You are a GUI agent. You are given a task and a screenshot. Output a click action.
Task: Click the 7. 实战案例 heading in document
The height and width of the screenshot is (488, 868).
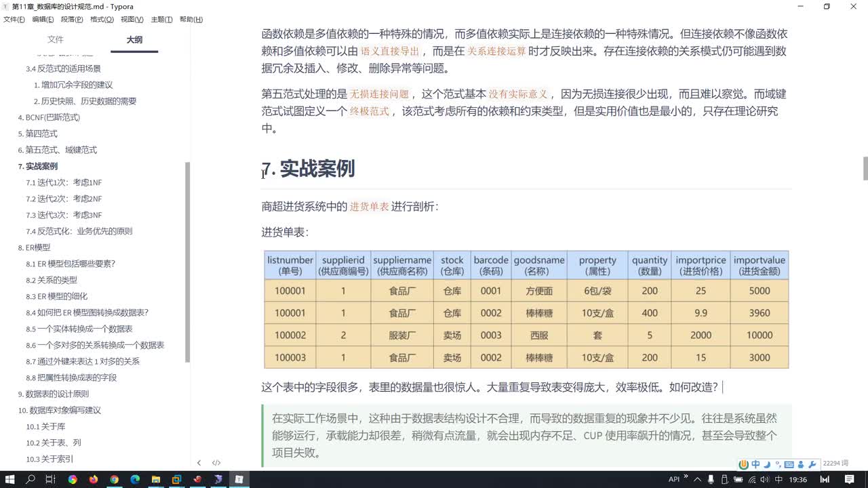(309, 169)
